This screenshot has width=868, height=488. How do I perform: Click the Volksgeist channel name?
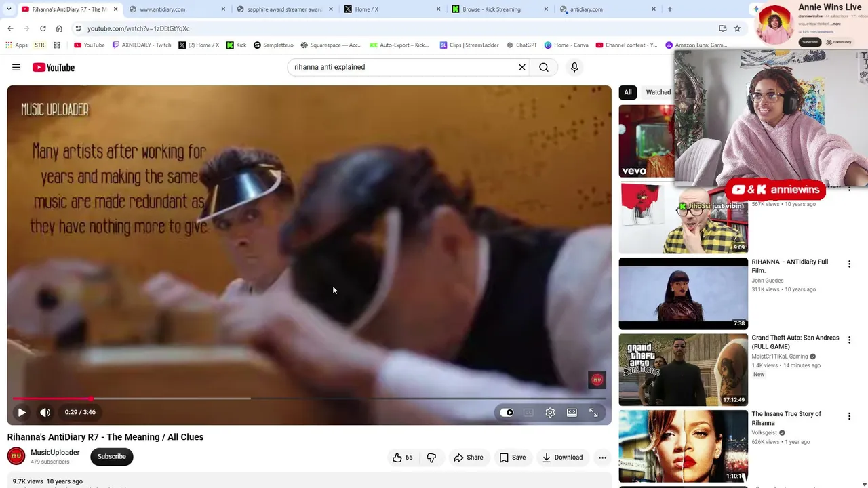[x=764, y=433]
